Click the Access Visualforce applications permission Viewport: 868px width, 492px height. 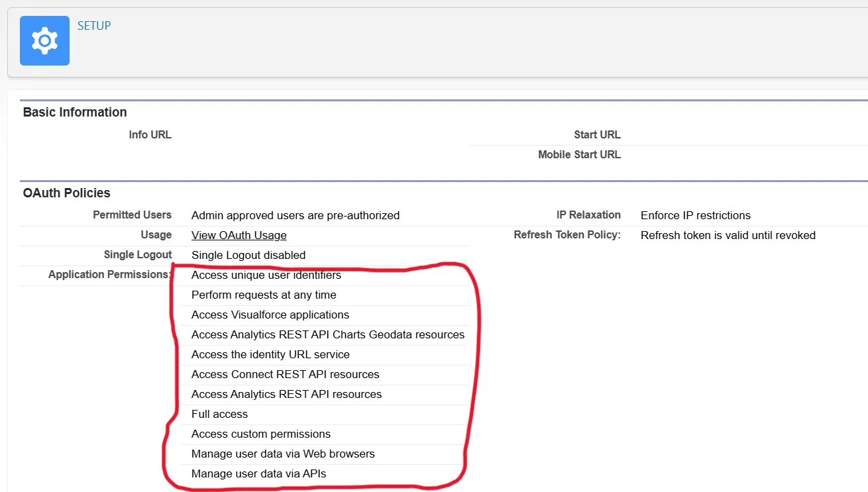(270, 315)
